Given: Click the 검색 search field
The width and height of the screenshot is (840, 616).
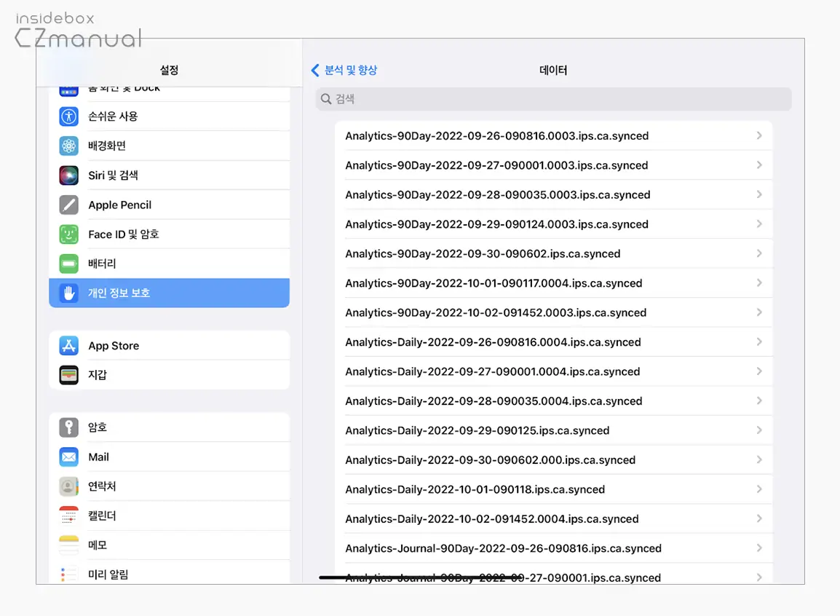Looking at the screenshot, I should 553,99.
